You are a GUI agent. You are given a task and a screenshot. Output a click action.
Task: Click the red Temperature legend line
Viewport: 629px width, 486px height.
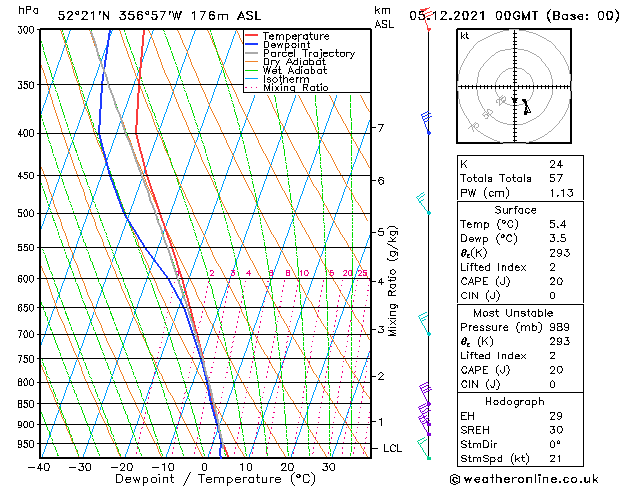click(x=251, y=36)
